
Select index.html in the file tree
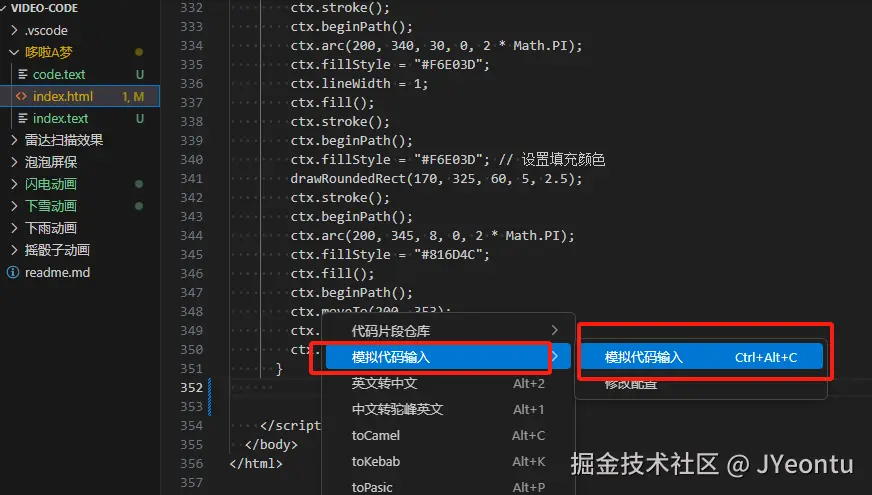tap(80, 96)
